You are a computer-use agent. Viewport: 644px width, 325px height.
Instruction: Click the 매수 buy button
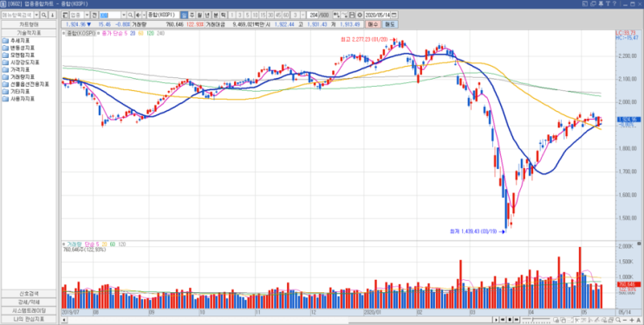tap(373, 24)
